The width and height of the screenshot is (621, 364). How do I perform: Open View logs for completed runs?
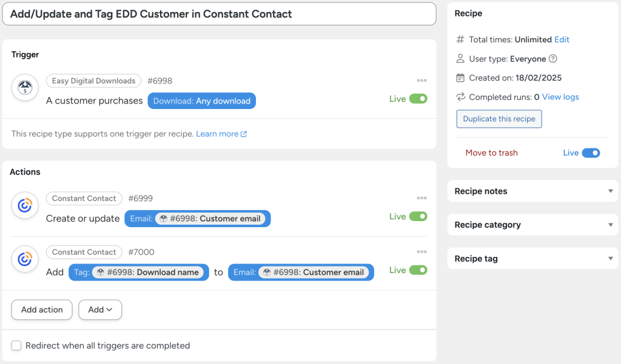coord(560,97)
